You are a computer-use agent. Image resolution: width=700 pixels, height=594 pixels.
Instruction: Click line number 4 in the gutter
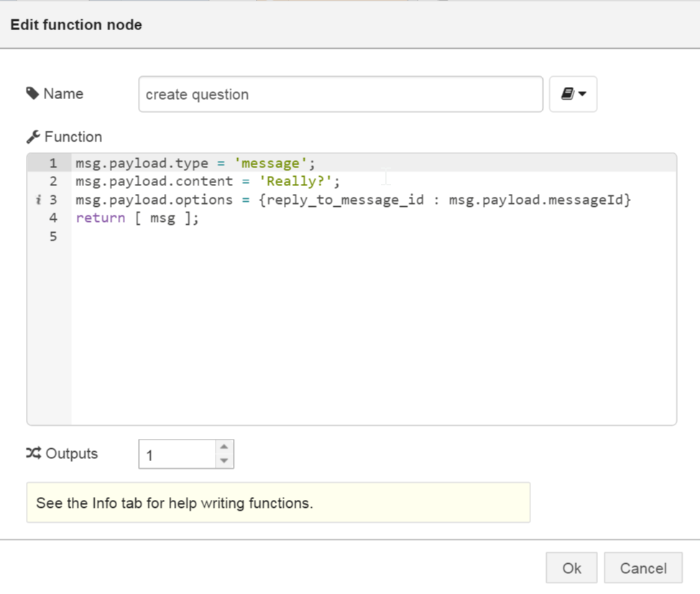coord(53,218)
